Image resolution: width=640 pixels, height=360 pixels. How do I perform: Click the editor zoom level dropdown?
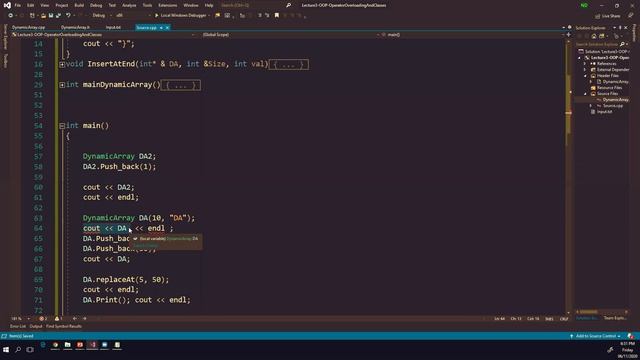tap(20, 318)
